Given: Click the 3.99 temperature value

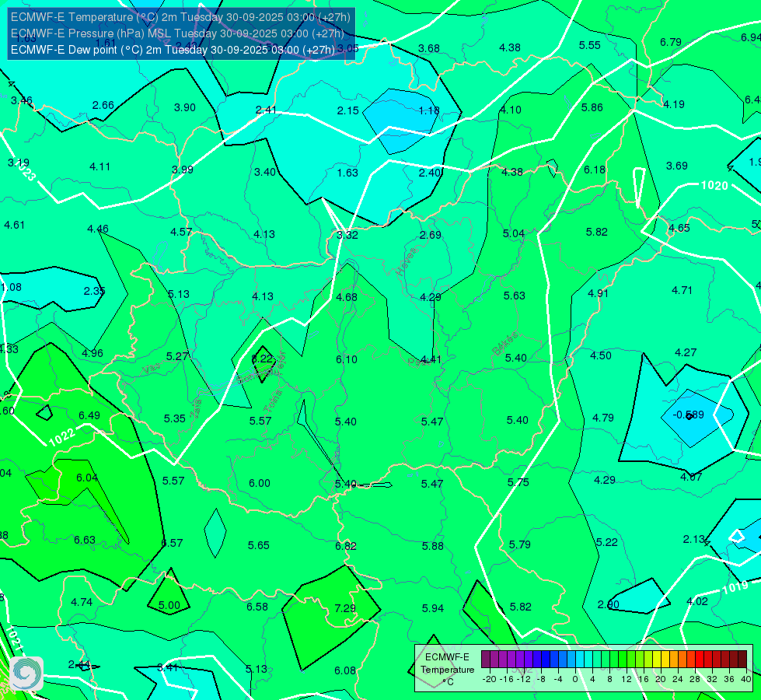Looking at the screenshot, I should 183,170.
